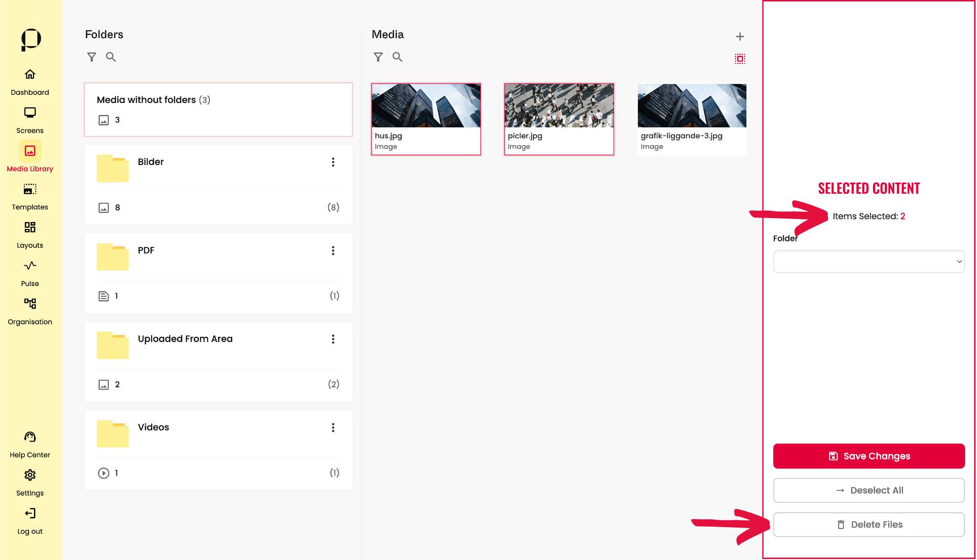The width and height of the screenshot is (977, 560).
Task: Click the plus icon to add media
Action: pyautogui.click(x=740, y=37)
